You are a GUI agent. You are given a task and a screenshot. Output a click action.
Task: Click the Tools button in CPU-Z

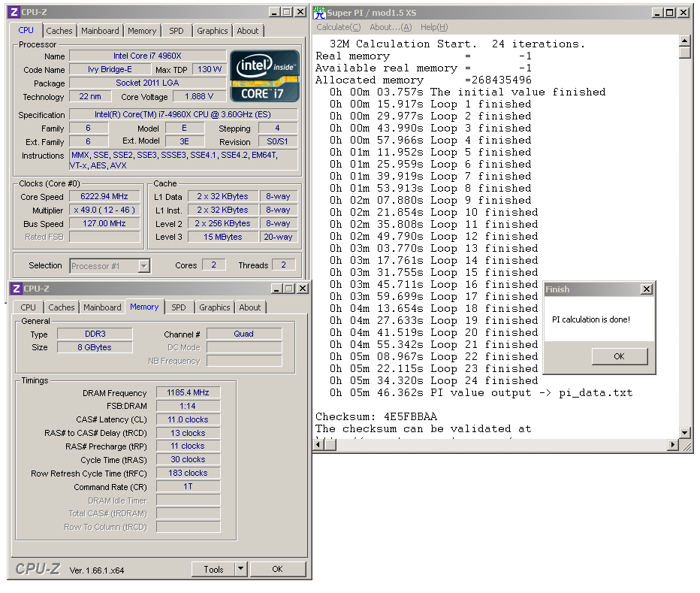tap(213, 569)
